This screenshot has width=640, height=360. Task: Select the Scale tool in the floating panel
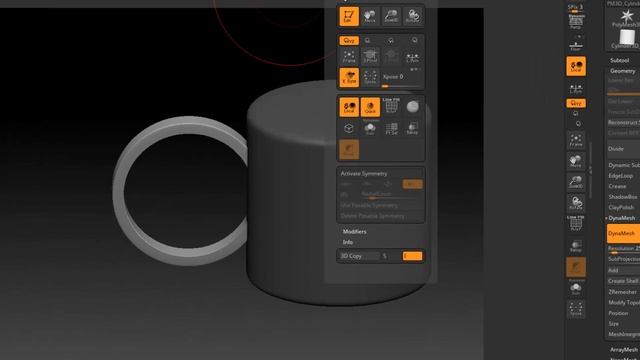[391, 16]
